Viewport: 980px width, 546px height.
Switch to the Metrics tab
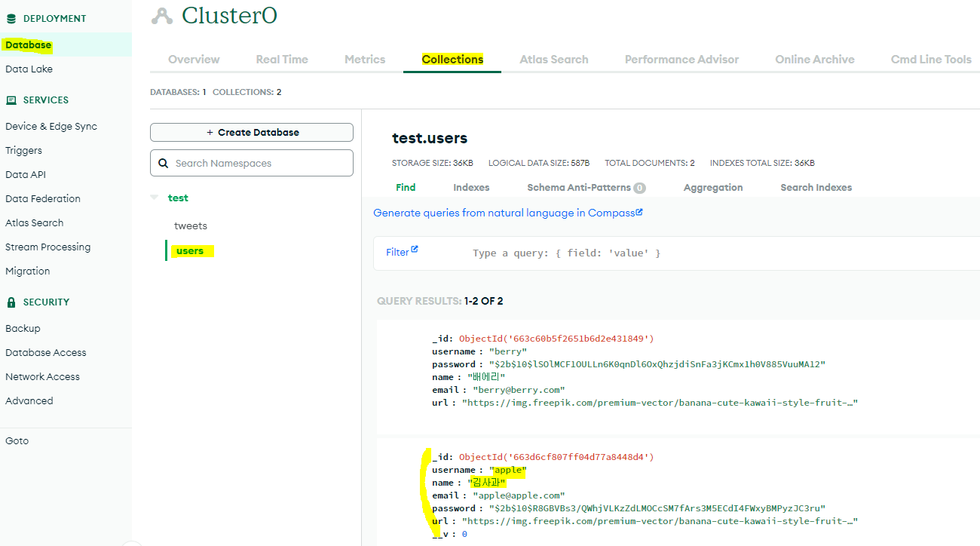pos(365,59)
